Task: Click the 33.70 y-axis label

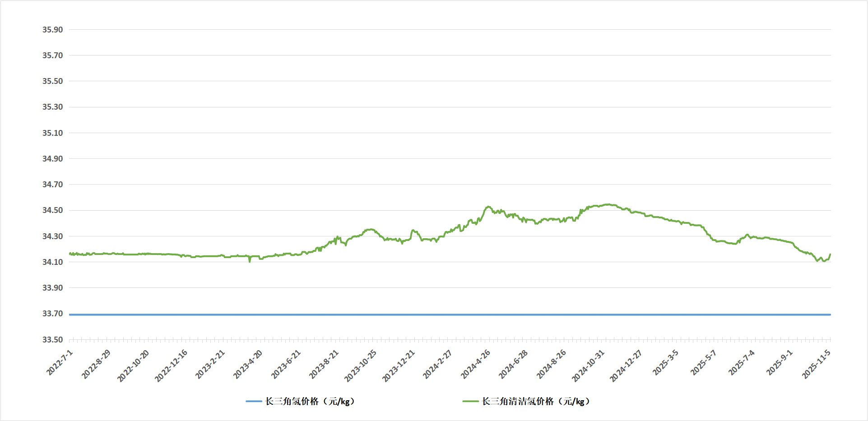Action: [52, 314]
